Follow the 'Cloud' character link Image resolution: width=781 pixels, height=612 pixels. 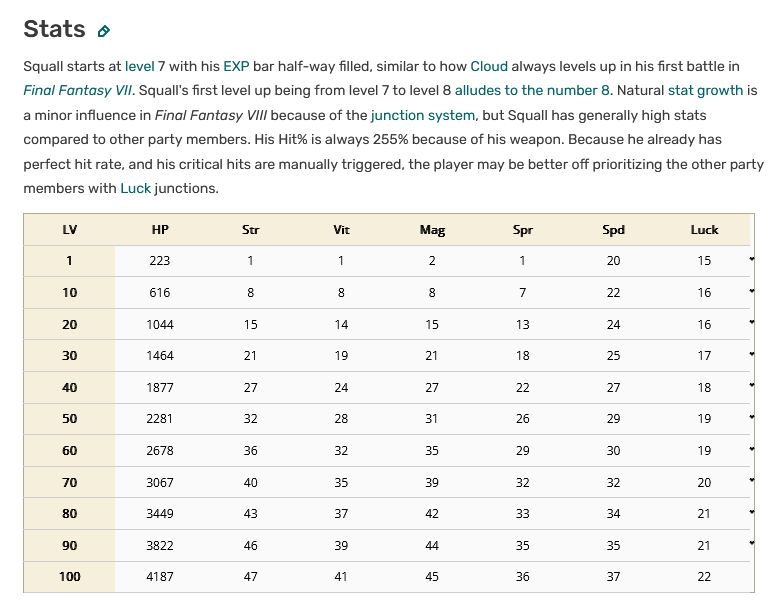pyautogui.click(x=489, y=66)
